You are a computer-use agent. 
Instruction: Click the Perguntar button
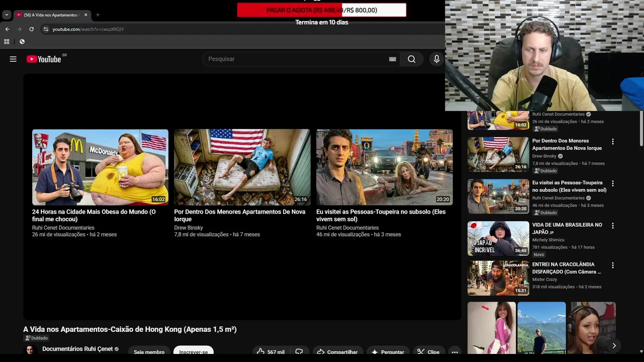point(387,352)
